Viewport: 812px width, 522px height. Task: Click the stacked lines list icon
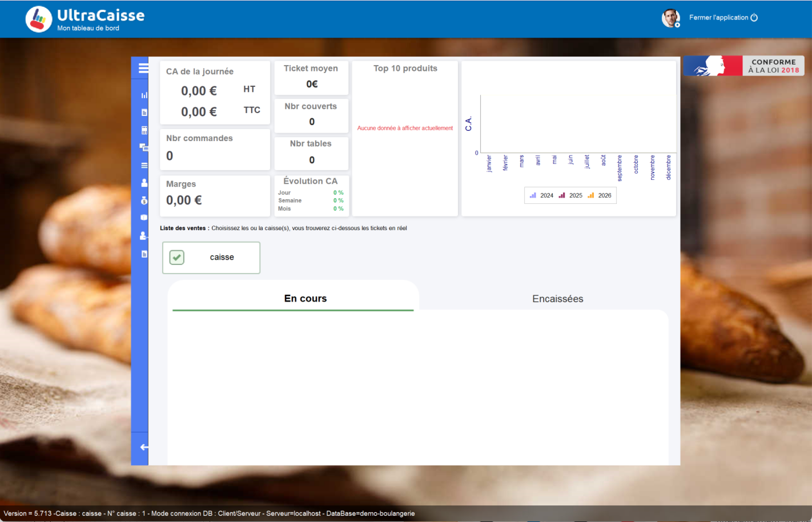pyautogui.click(x=144, y=165)
